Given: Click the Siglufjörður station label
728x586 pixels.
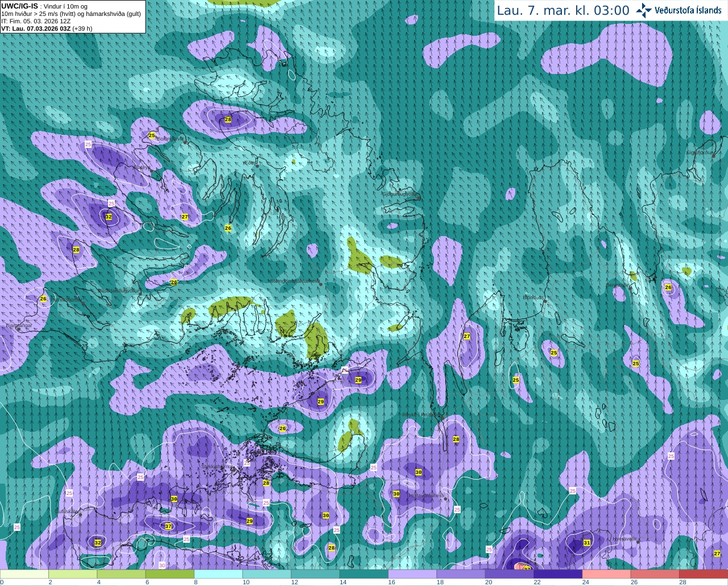Looking at the screenshot, I should [x=700, y=152].
